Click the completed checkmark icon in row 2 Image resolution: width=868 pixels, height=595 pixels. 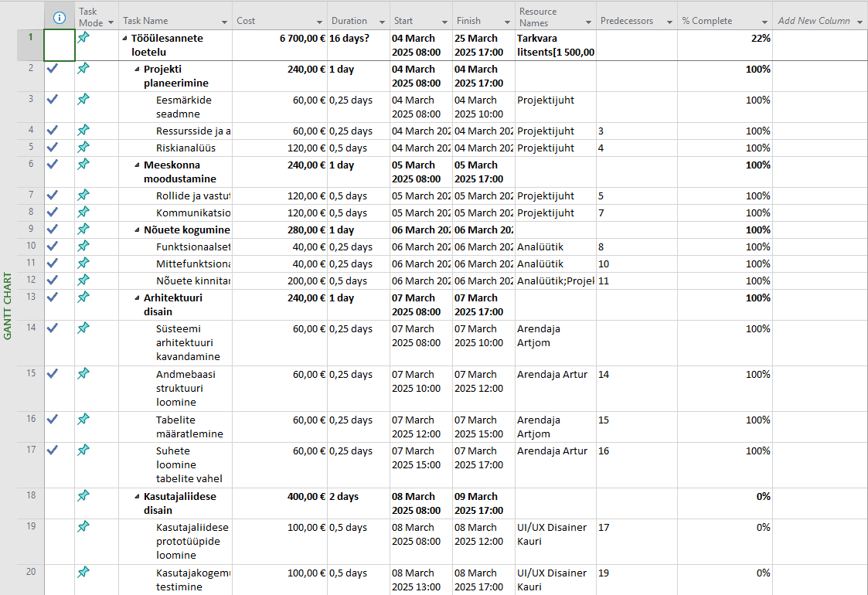tap(53, 69)
